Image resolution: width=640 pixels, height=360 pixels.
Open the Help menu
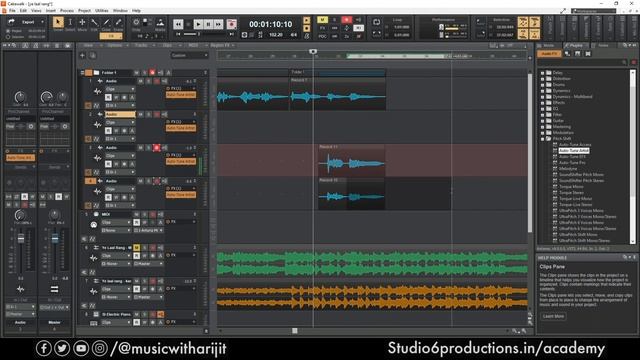pos(136,10)
